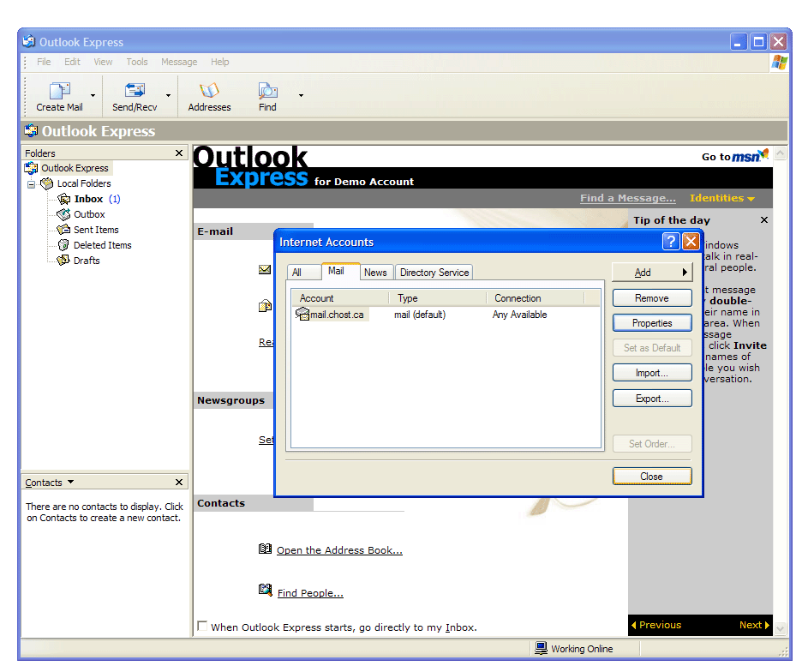Click the mail.chost.ca account icon

(x=302, y=314)
